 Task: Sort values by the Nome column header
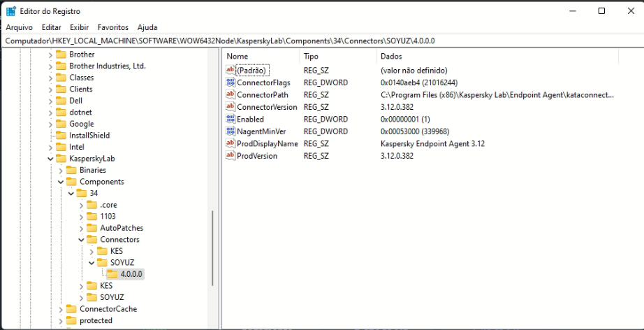(261, 57)
